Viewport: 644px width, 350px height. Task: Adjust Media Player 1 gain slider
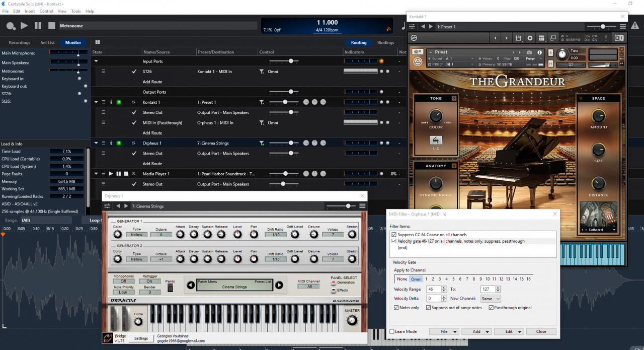tap(285, 174)
